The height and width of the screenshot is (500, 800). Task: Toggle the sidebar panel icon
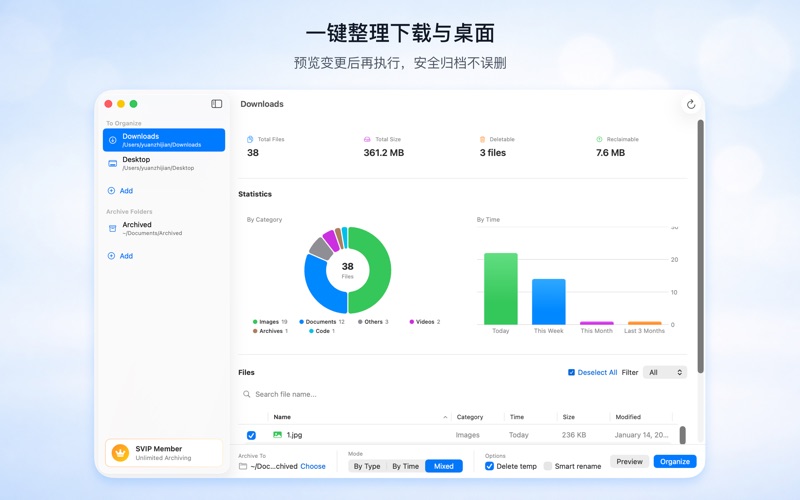coord(217,104)
